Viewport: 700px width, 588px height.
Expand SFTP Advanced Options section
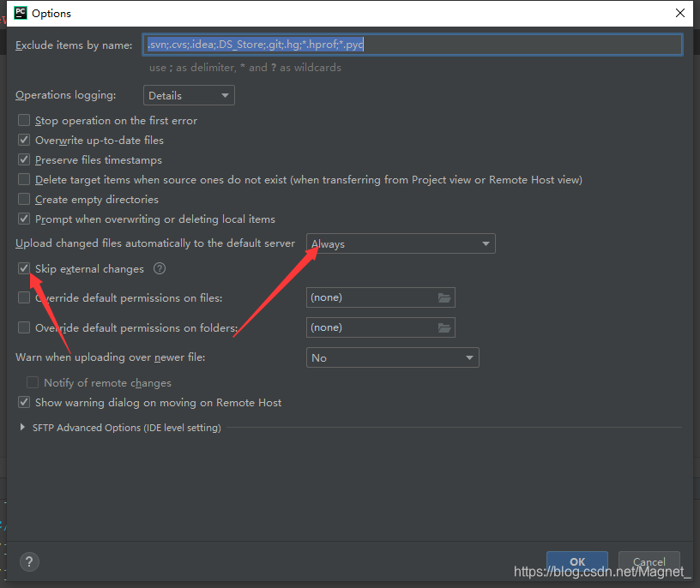coord(22,428)
